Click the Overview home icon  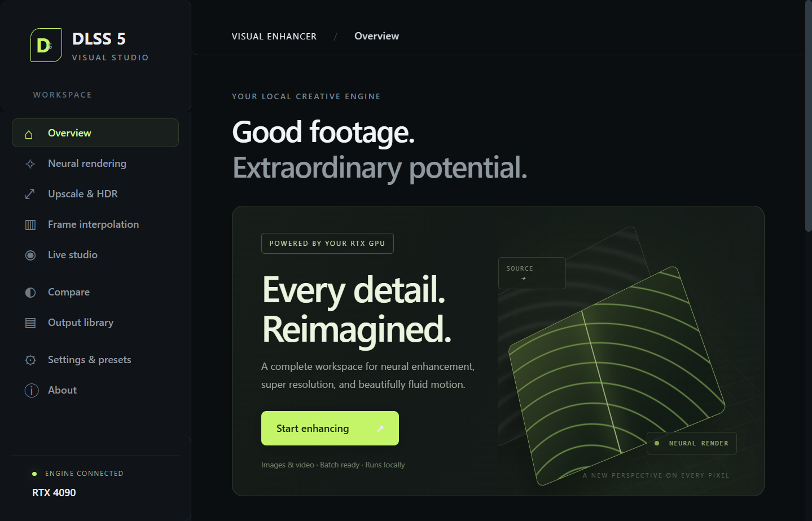click(29, 134)
